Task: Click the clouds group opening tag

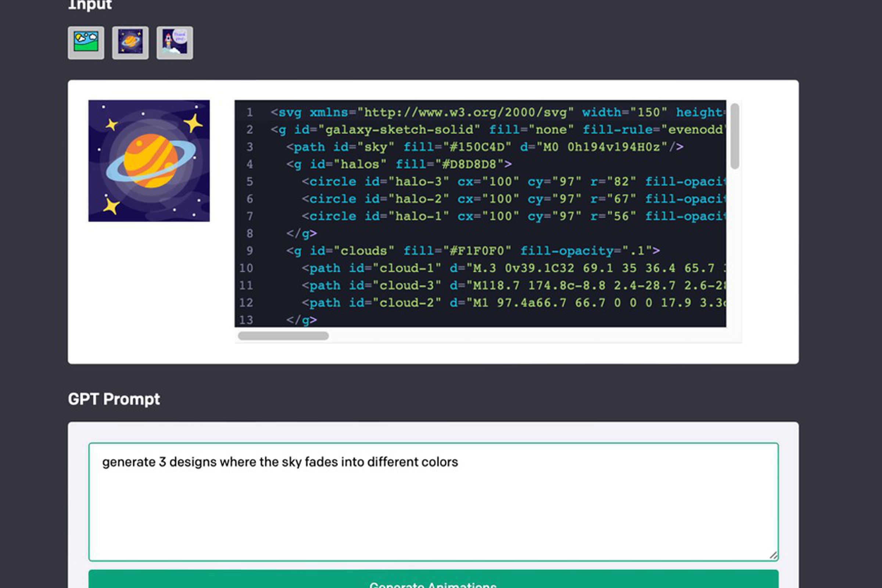Action: click(473, 251)
